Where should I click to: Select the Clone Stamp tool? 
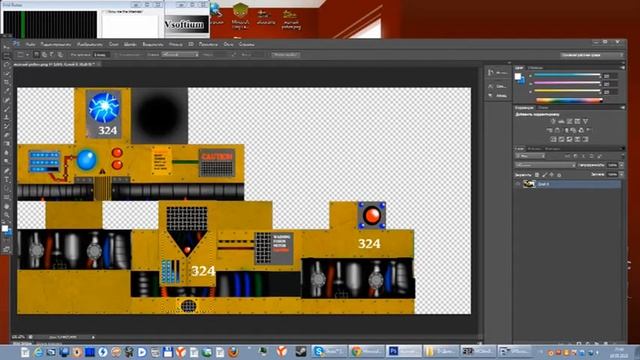pyautogui.click(x=7, y=118)
